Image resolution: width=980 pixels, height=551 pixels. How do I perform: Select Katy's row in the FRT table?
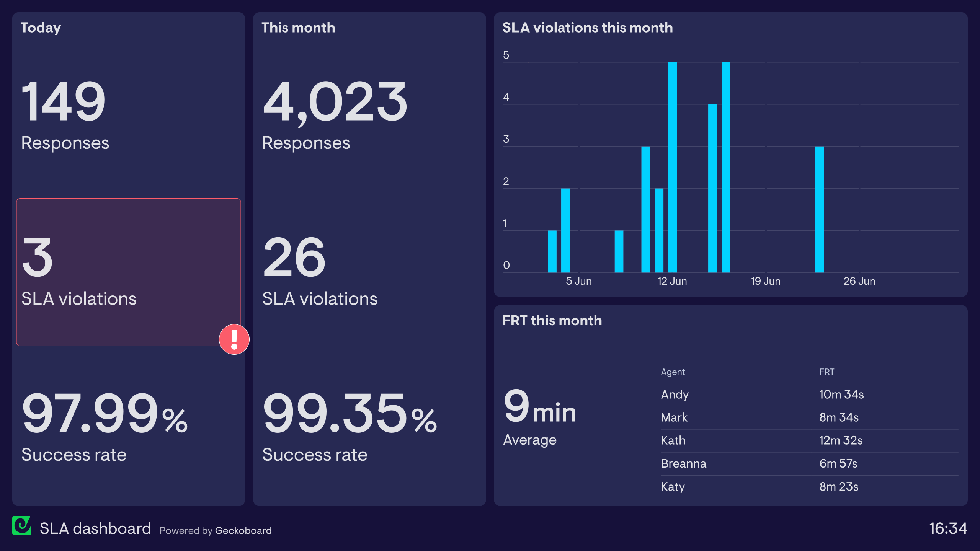pos(810,487)
